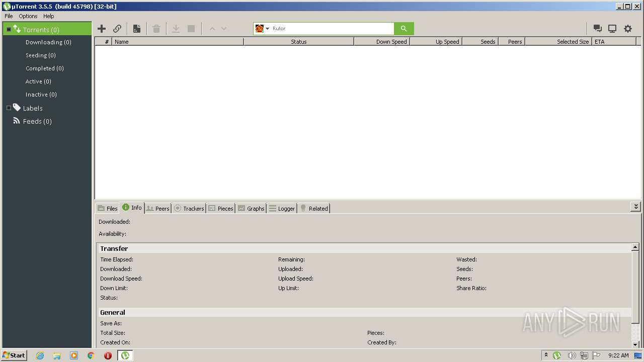Screen dimensions: 644x362
Task: Select Feeds (0) in sidebar
Action: click(x=37, y=121)
